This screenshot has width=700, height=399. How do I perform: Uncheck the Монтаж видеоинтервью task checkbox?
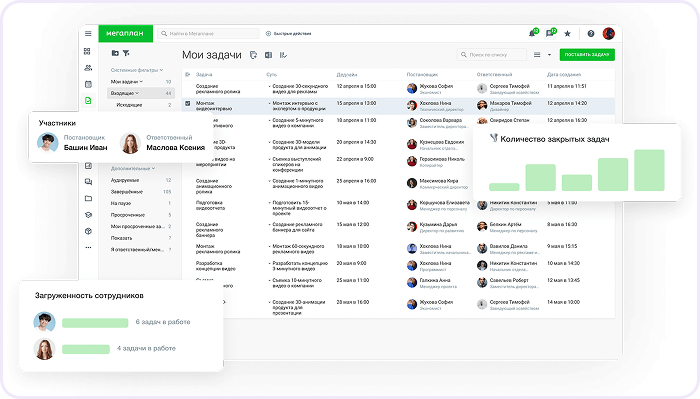(188, 103)
